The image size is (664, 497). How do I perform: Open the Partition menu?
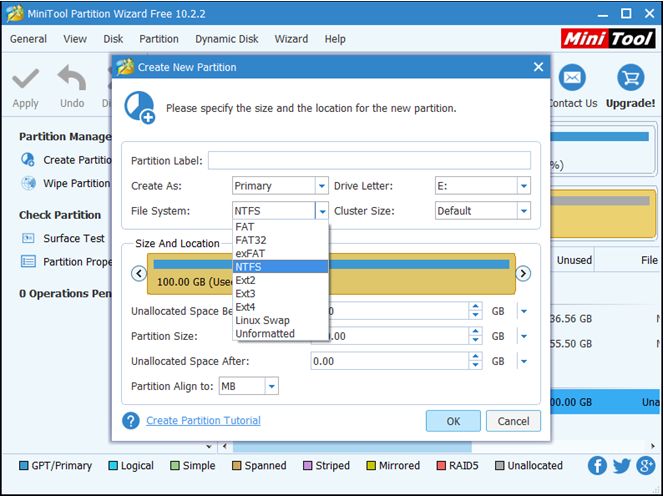click(x=159, y=39)
